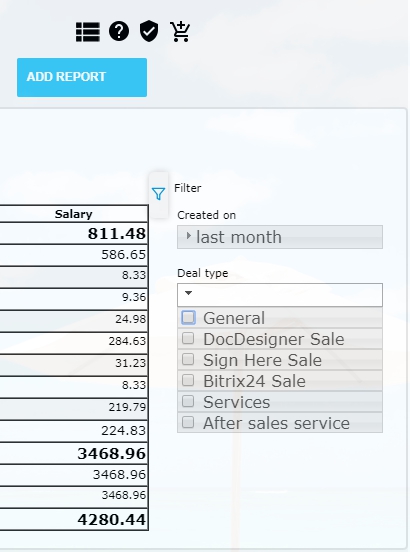Tick the Sign Here Sale checkbox
The width and height of the screenshot is (410, 552).
[188, 359]
